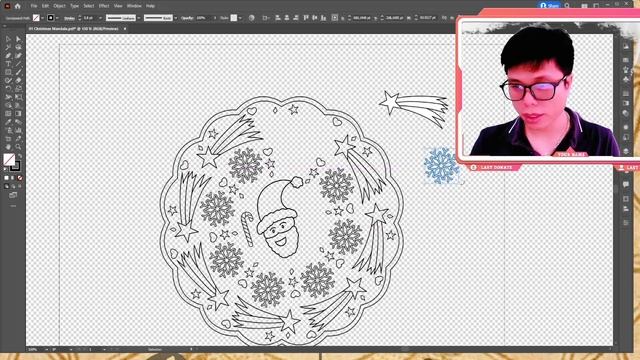This screenshot has height=360, width=640.
Task: Open the Align To dropdown
Action: [266, 18]
